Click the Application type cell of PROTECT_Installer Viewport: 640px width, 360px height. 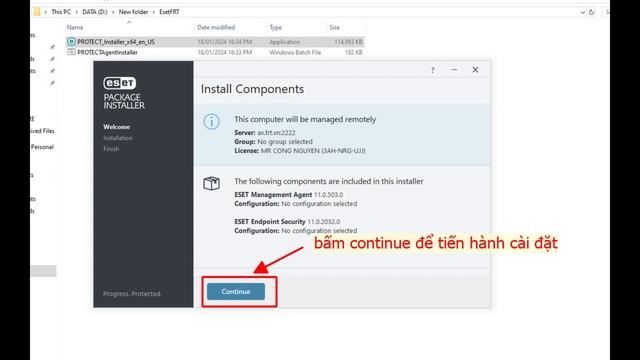284,42
